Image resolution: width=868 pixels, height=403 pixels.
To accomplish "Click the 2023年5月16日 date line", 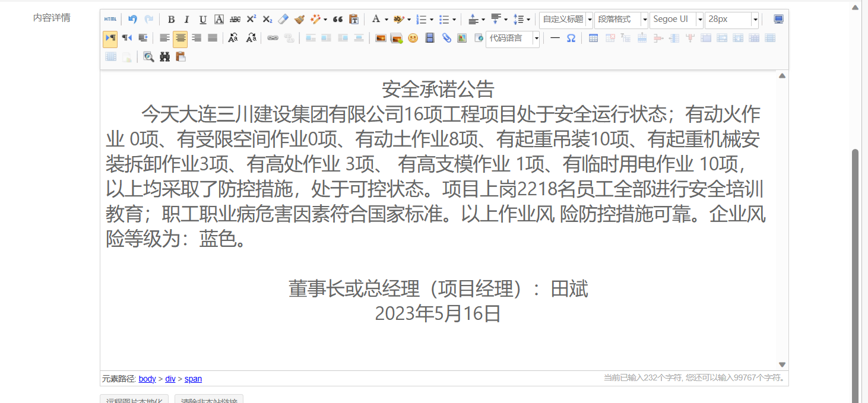I will 438,313.
